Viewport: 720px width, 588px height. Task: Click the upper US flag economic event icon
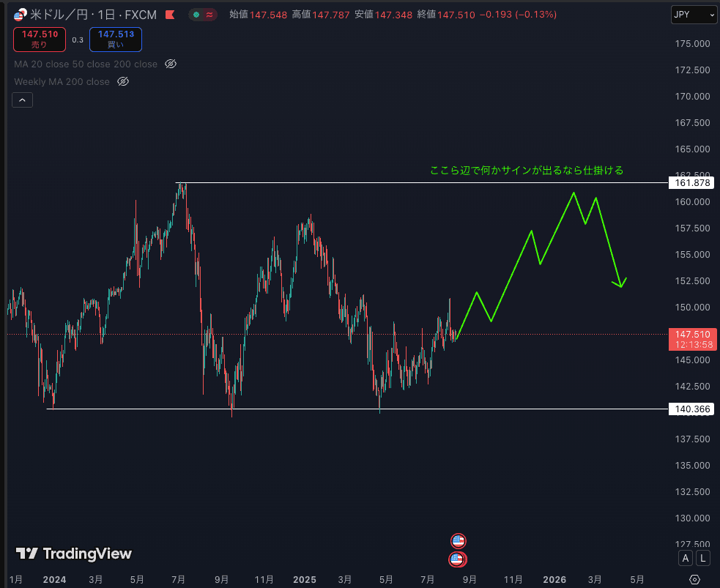pyautogui.click(x=459, y=541)
